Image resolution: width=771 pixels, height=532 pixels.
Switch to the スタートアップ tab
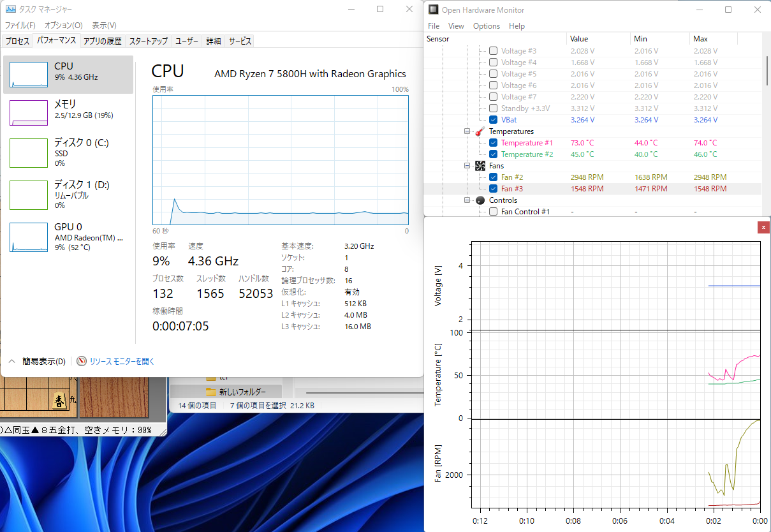click(148, 41)
